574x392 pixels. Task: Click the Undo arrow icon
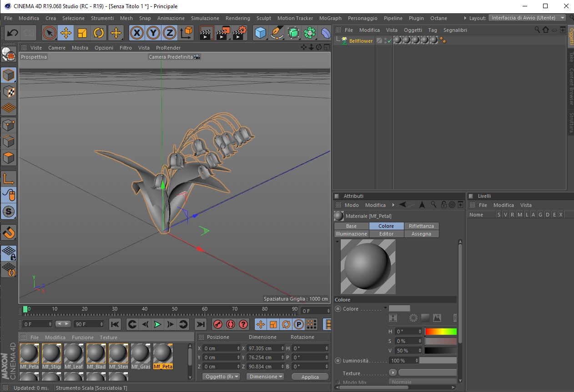click(x=12, y=33)
